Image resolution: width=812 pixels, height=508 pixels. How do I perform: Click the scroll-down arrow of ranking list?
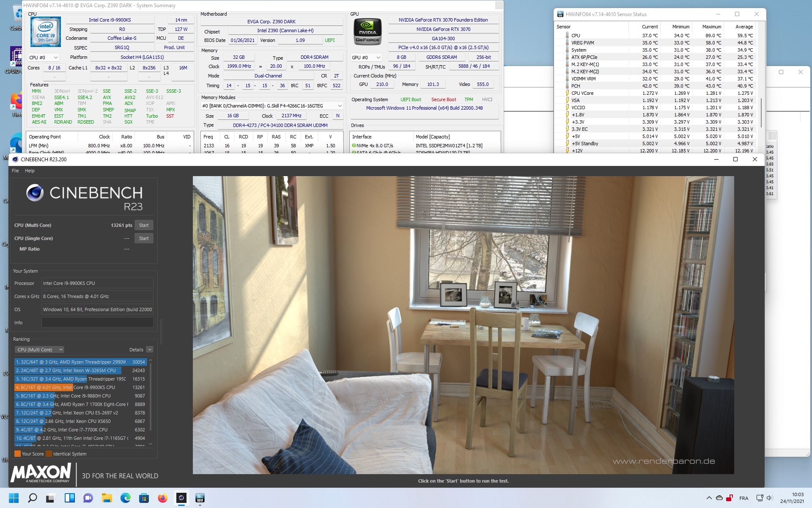click(x=151, y=444)
